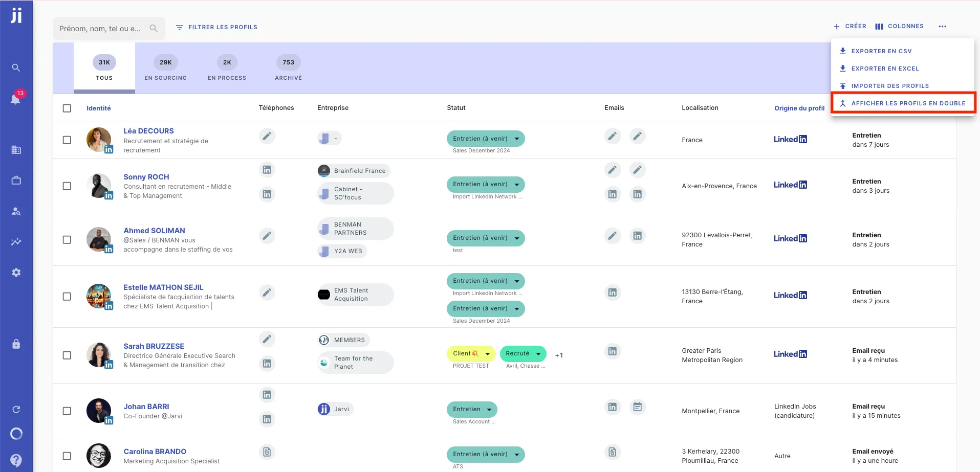
Task: Open the analytics section in the sidebar
Action: (16, 241)
